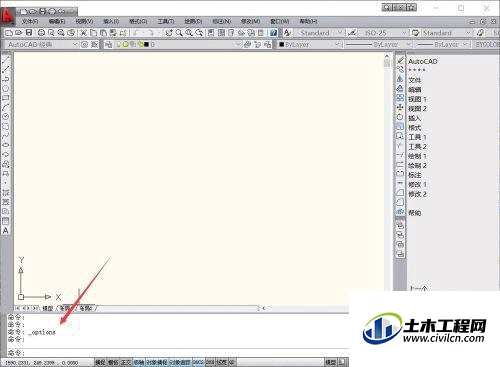Image resolution: width=500 pixels, height=367 pixels.
Task: Click the Table Style icon before second Standard
Action: 415,33
